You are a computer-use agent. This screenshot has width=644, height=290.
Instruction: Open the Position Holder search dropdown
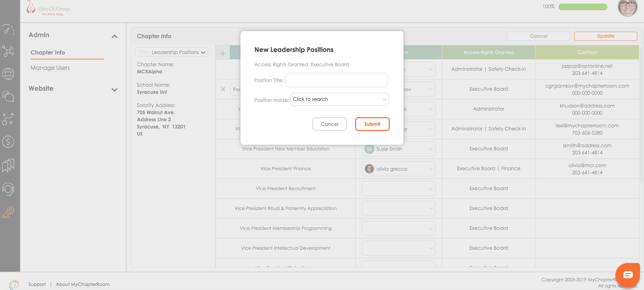[x=339, y=99]
